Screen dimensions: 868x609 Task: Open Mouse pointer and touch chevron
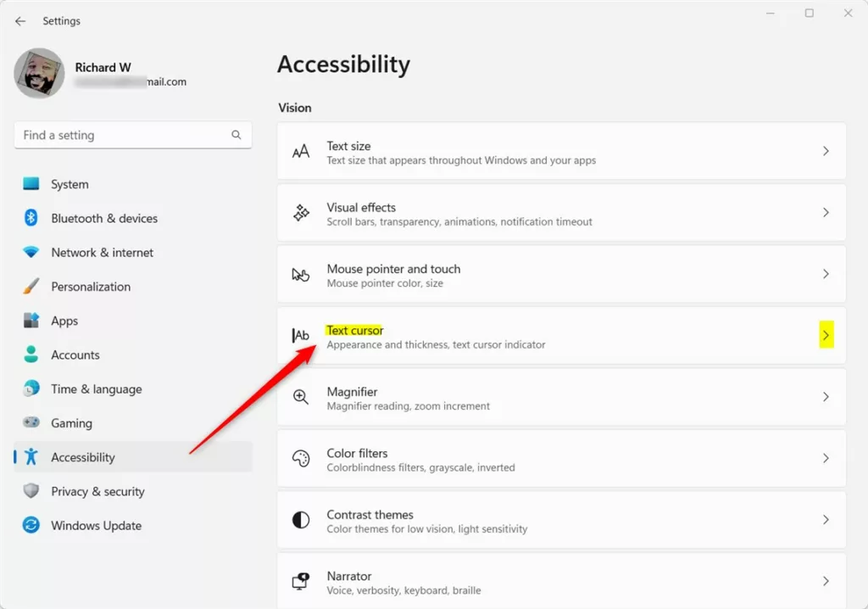click(x=826, y=274)
